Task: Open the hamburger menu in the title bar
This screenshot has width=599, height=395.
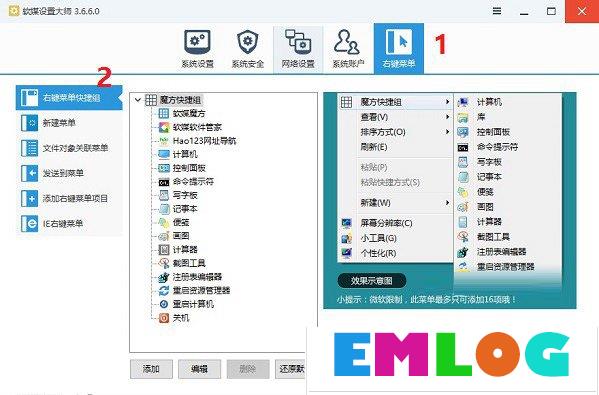Action: coord(497,11)
